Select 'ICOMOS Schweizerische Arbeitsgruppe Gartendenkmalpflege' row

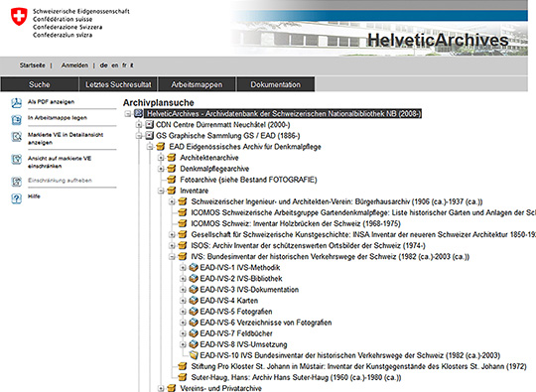[x=363, y=212]
